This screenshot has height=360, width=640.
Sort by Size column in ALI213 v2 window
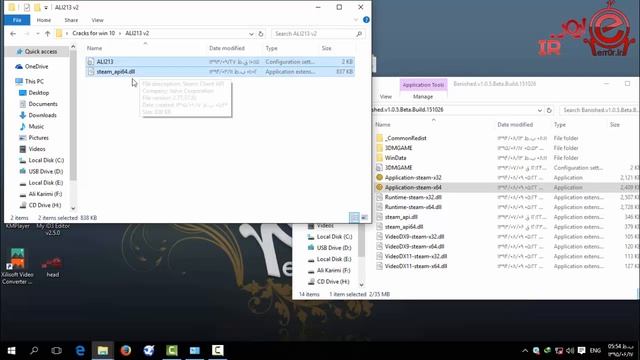point(327,48)
